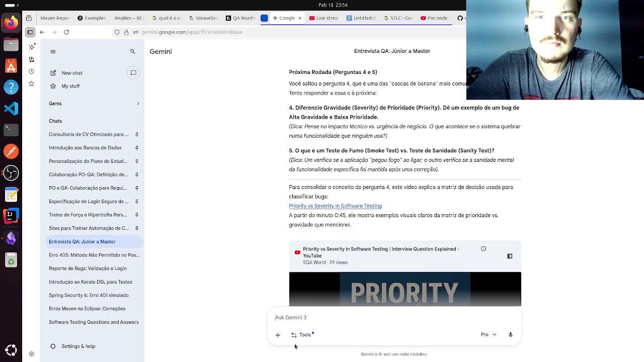Launch Visual Studio Code from the dock
The height and width of the screenshot is (362, 644).
[11, 109]
